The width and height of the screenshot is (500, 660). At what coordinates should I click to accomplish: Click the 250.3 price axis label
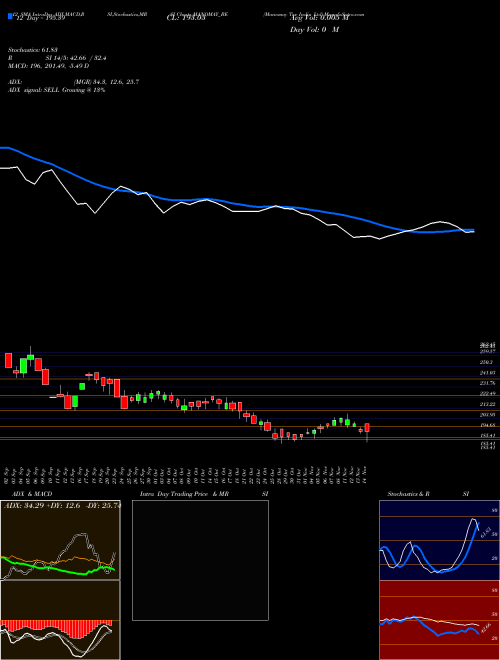click(x=487, y=362)
